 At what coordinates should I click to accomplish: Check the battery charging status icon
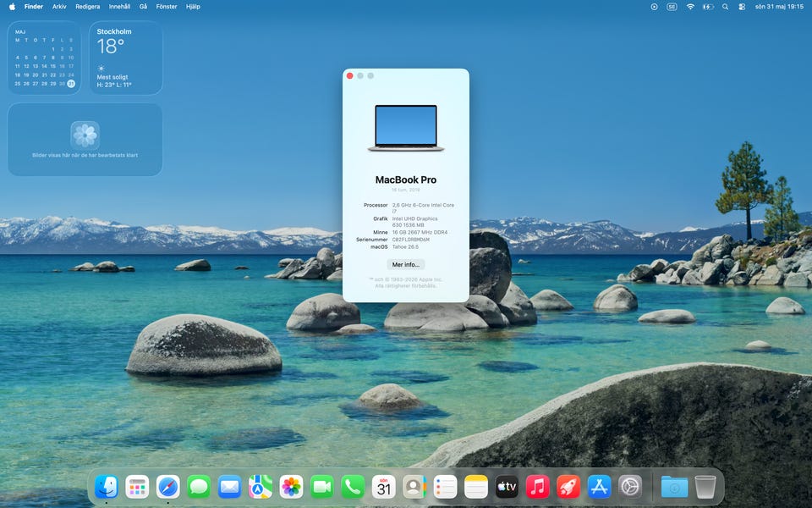click(707, 7)
